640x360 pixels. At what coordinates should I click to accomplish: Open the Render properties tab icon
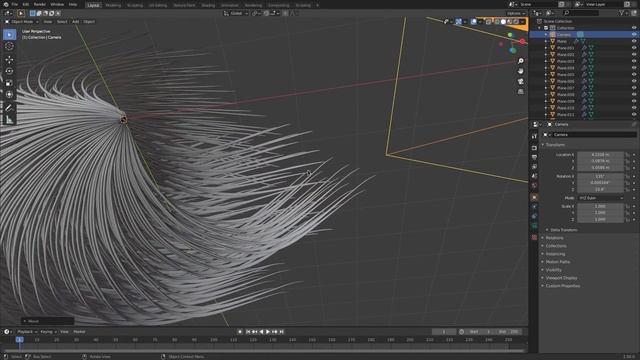tap(534, 147)
